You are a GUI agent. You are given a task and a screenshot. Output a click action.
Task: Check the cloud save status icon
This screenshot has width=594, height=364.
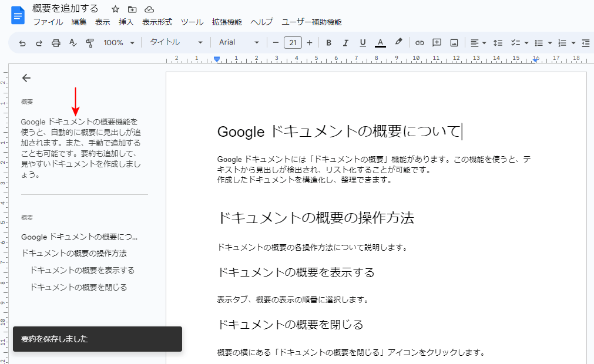[149, 9]
